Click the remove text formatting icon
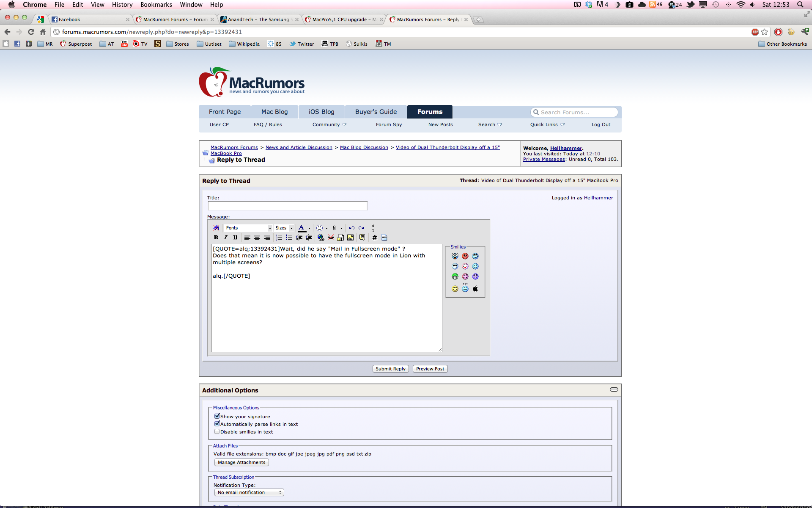Image resolution: width=812 pixels, height=508 pixels. tap(216, 228)
